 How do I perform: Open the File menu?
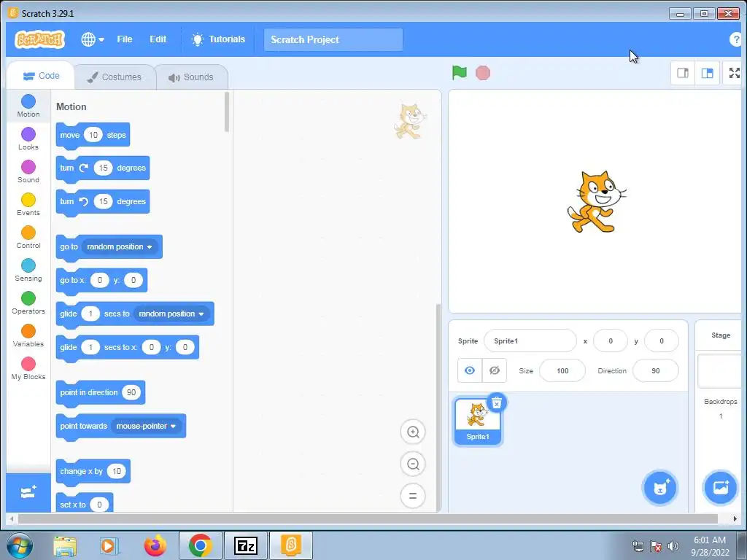pos(124,39)
